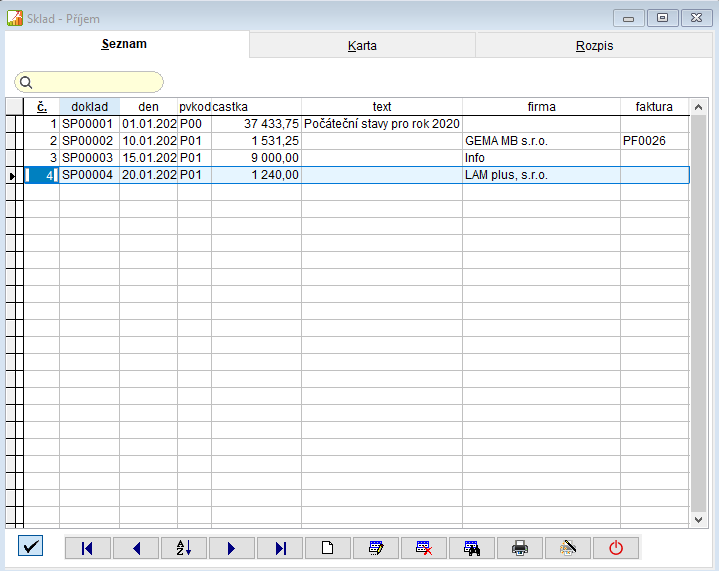Screen dimensions: 719x571
Task: Click the scrollbar up arrow
Action: [x=698, y=107]
